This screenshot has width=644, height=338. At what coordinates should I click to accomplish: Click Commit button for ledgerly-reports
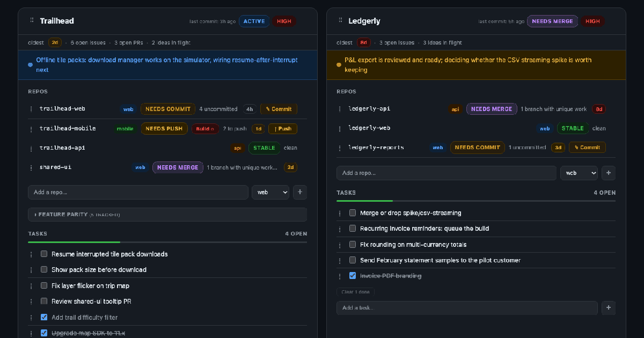point(587,148)
